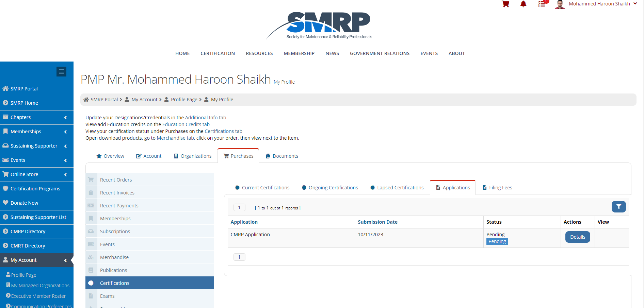644x308 pixels.
Task: Click the Certifications badge icon in Purchases list
Action: click(x=91, y=283)
